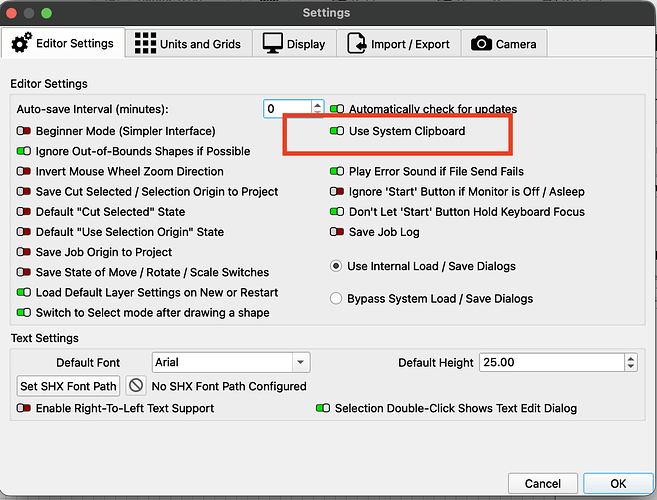Toggle Automatically check for updates

tap(337, 109)
